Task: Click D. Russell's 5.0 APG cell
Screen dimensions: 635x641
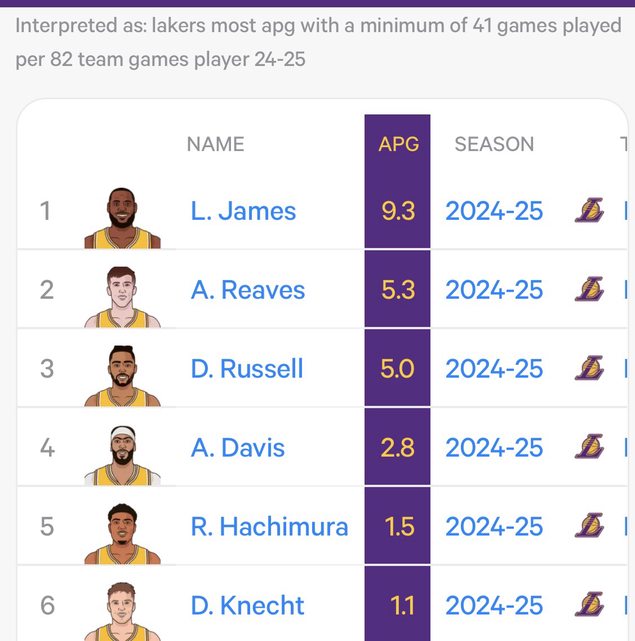Action: click(398, 369)
